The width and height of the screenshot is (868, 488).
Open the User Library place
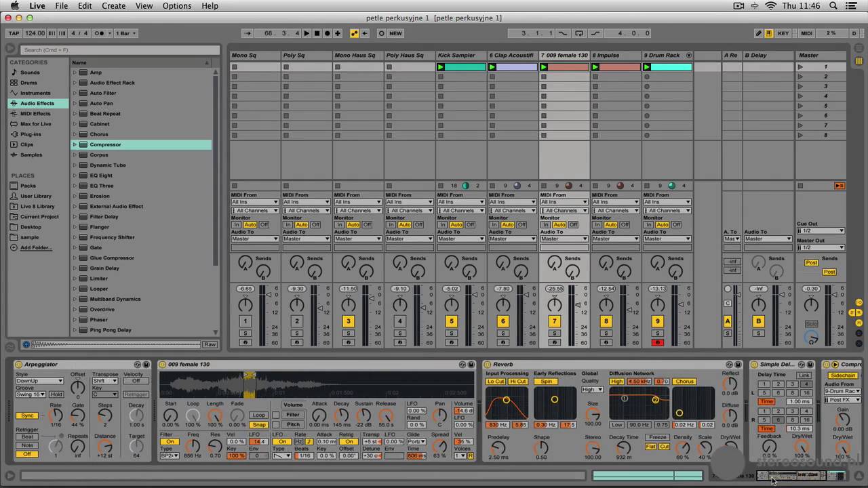[x=35, y=196]
